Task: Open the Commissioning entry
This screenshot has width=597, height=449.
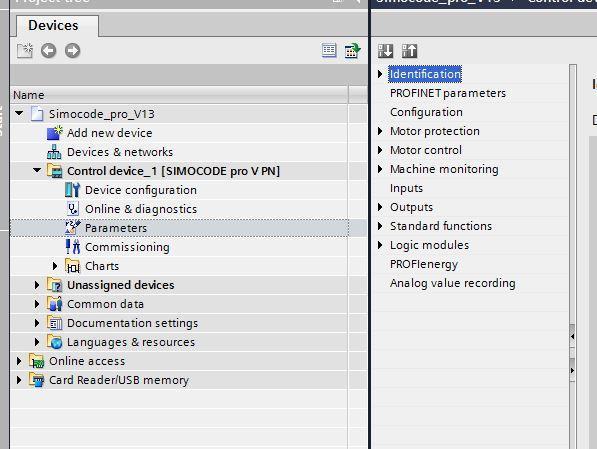Action: tap(127, 247)
